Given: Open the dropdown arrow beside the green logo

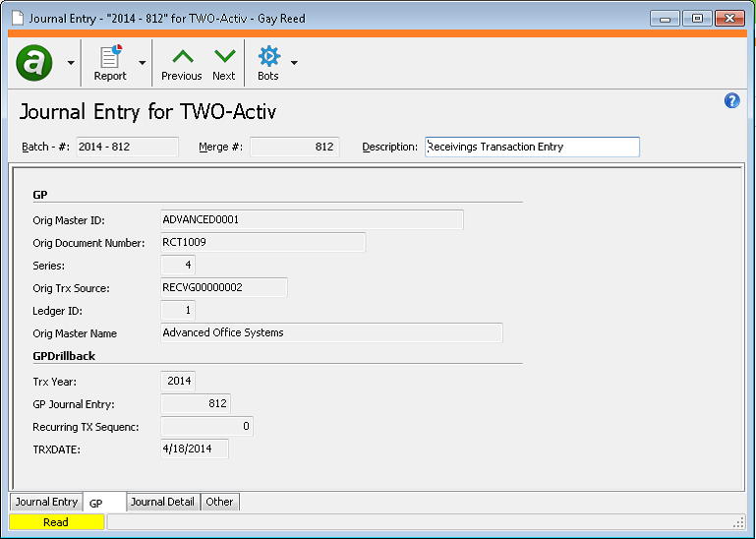Looking at the screenshot, I should (x=71, y=63).
